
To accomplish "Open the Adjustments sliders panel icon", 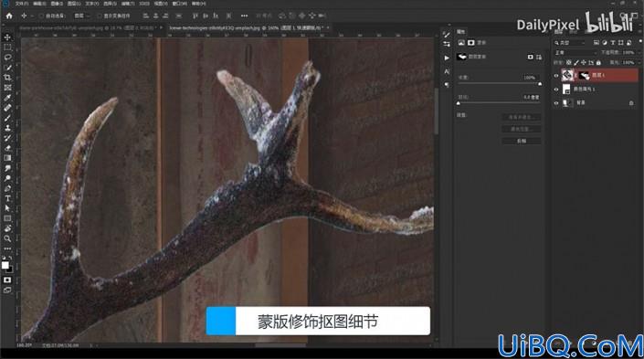I will click(x=447, y=44).
